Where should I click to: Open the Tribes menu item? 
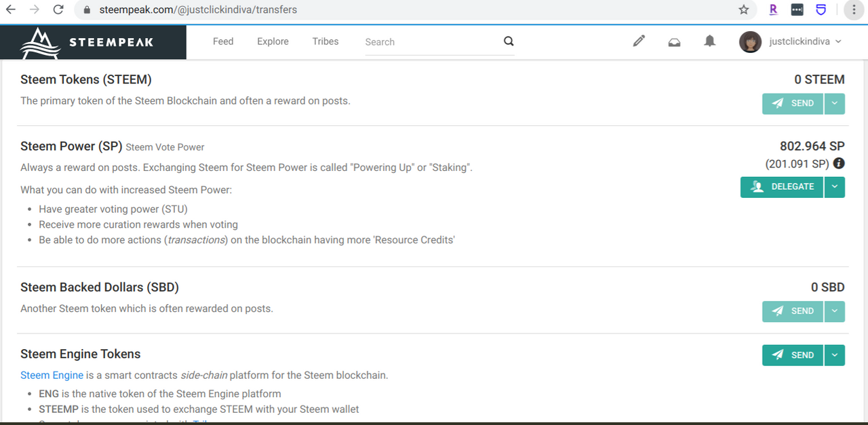325,41
